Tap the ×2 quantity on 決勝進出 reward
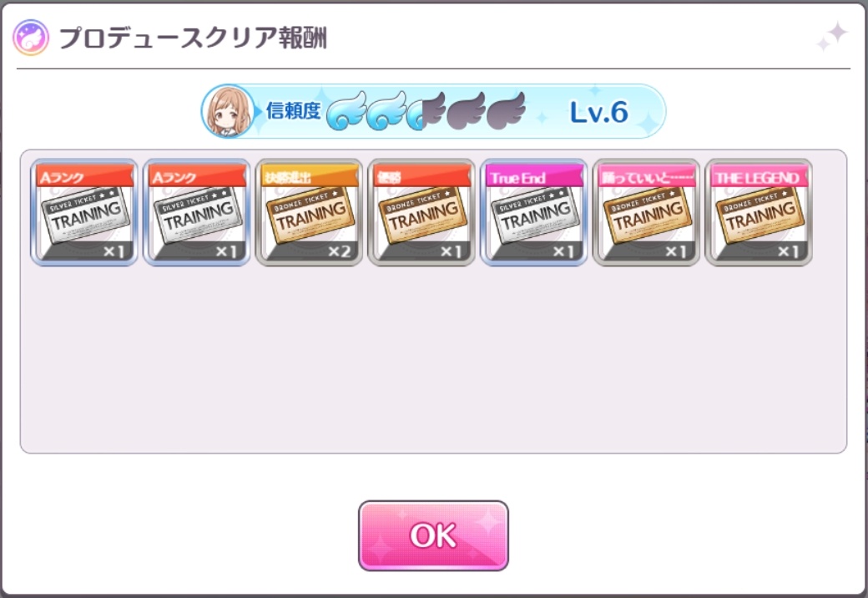 point(340,252)
